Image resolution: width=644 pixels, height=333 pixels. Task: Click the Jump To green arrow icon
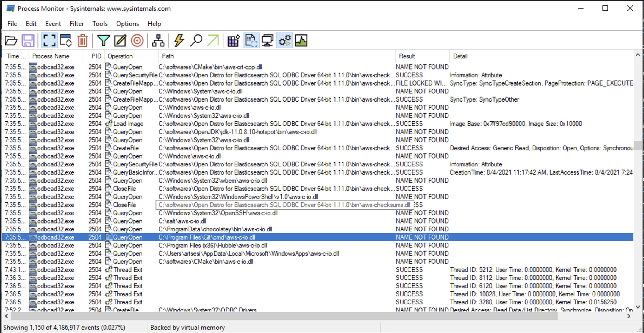tap(213, 41)
